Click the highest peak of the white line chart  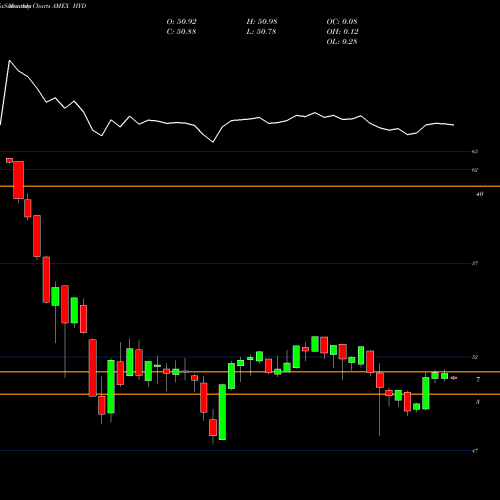[9, 61]
